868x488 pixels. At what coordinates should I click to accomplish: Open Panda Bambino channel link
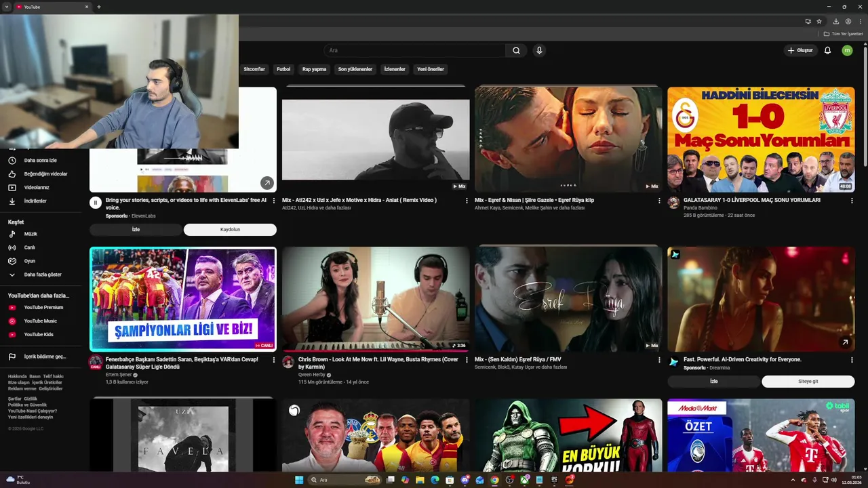[x=700, y=208]
